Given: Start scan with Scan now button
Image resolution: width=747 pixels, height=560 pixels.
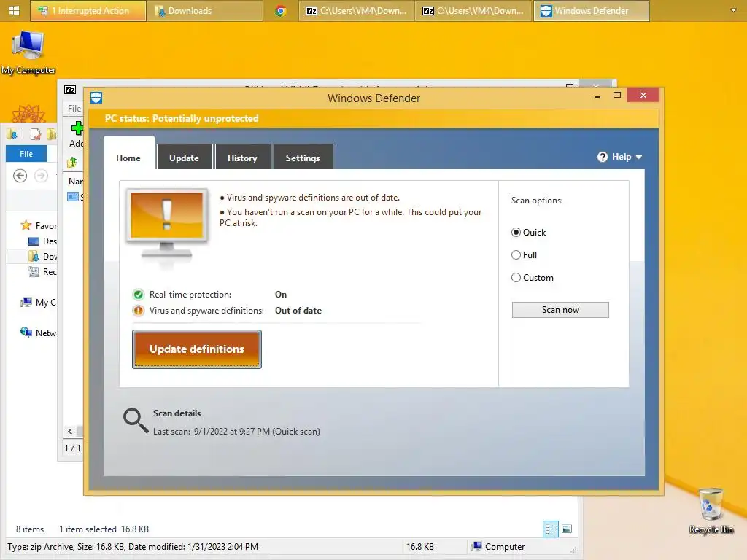Looking at the screenshot, I should tap(560, 309).
